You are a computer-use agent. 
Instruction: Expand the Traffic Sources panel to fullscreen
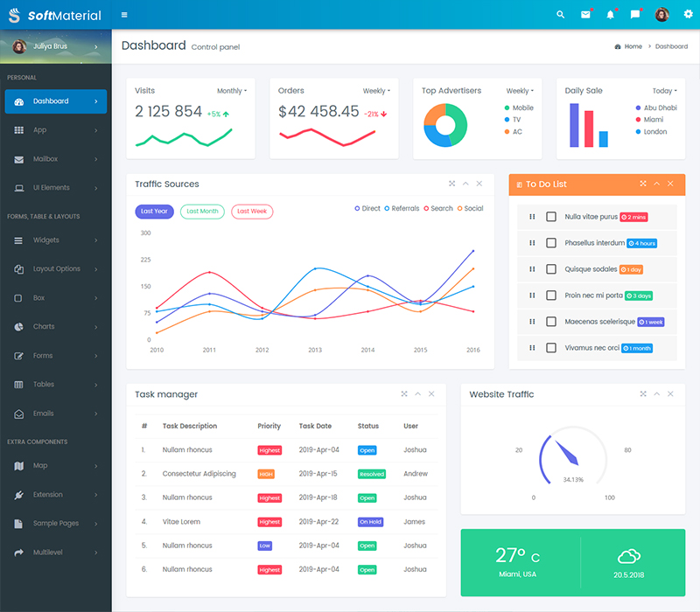(x=451, y=184)
